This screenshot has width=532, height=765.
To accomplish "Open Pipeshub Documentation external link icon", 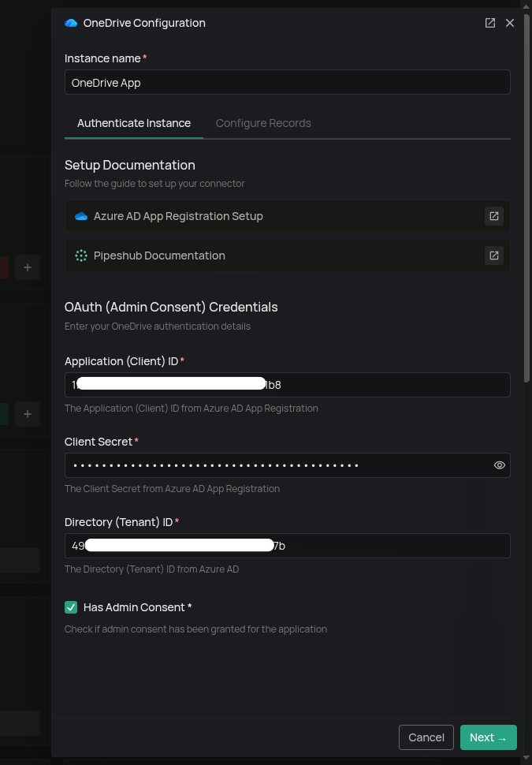I will [494, 256].
